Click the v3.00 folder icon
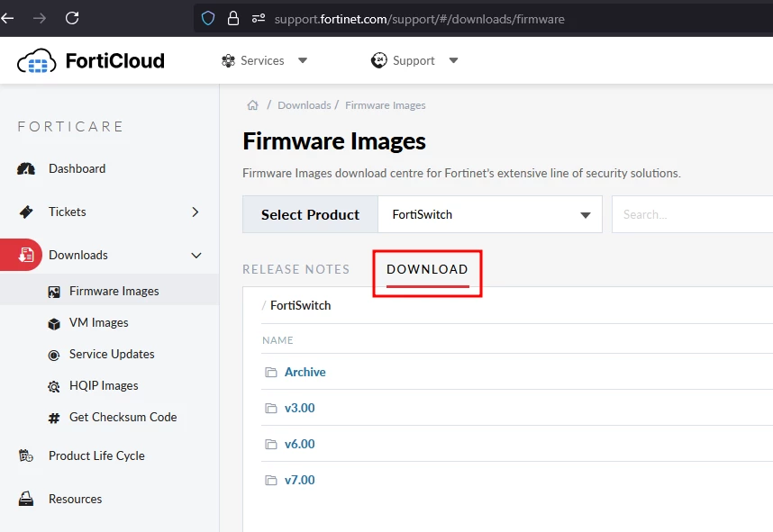This screenshot has width=773, height=532. coord(270,409)
